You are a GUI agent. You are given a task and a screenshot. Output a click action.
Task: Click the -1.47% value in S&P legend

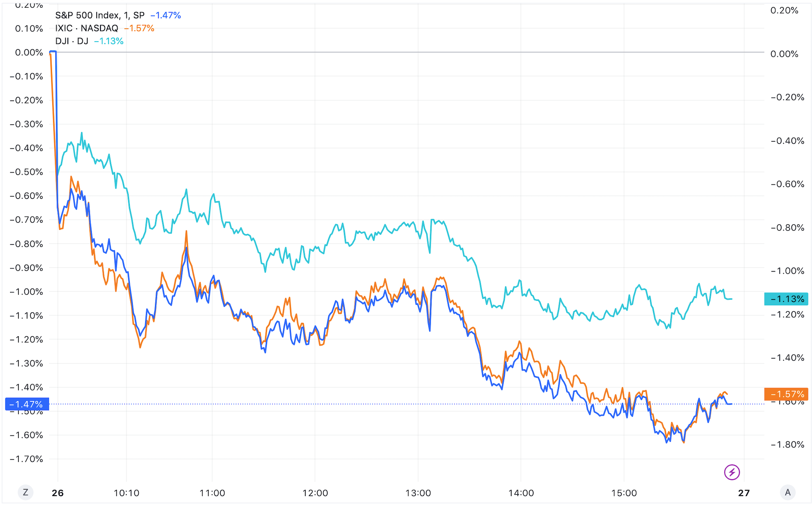coord(166,15)
